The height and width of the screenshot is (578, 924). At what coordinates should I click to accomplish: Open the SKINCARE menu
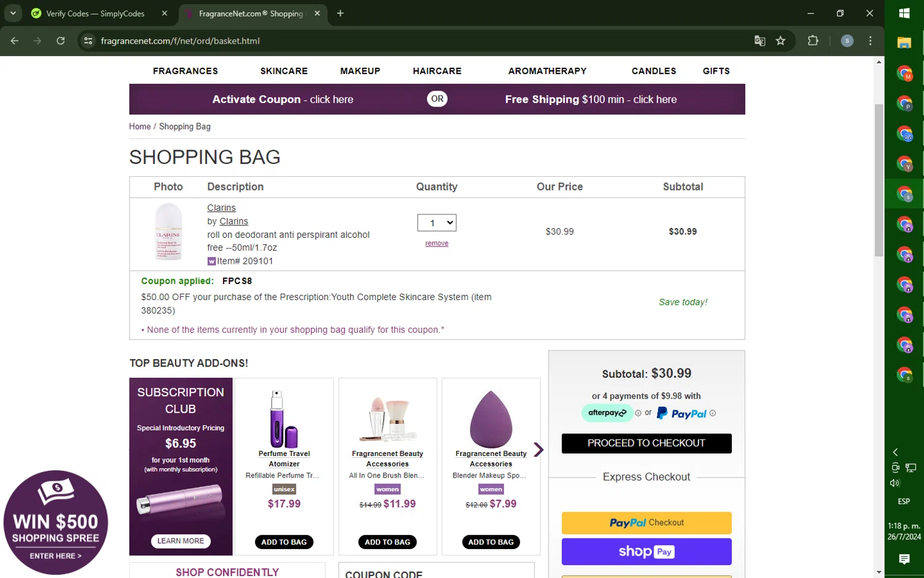284,71
